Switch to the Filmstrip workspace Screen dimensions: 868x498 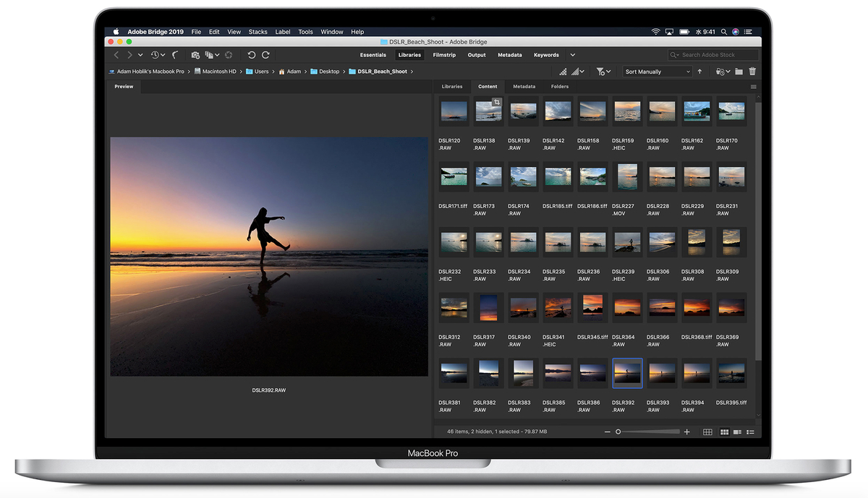pos(444,55)
